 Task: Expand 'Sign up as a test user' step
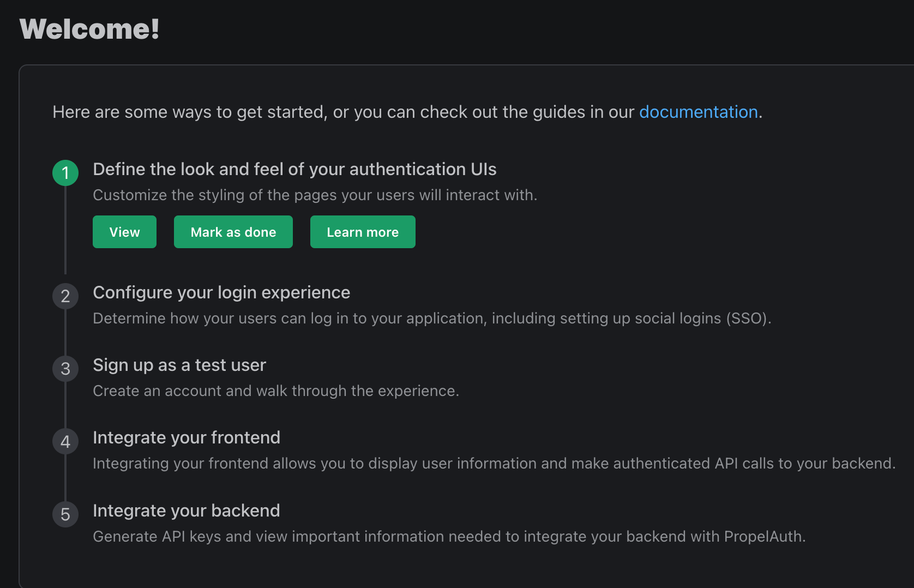pyautogui.click(x=179, y=365)
